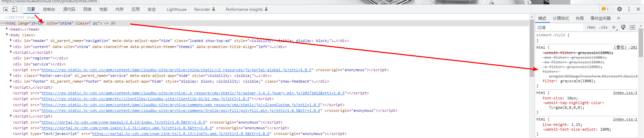Open the bi_new.js script link
This screenshot has width=644, height=138.
tap(145, 99)
